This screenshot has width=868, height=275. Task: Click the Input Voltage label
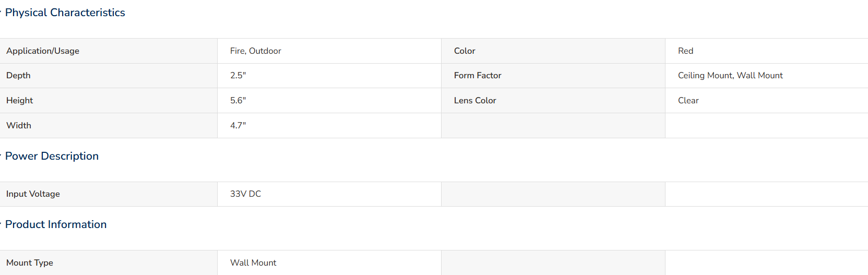tap(33, 194)
